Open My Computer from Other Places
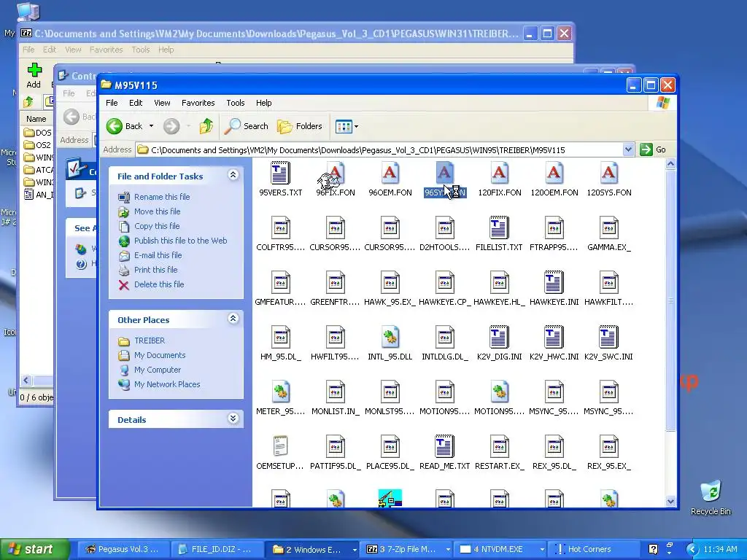This screenshot has width=747, height=560. coord(158,370)
